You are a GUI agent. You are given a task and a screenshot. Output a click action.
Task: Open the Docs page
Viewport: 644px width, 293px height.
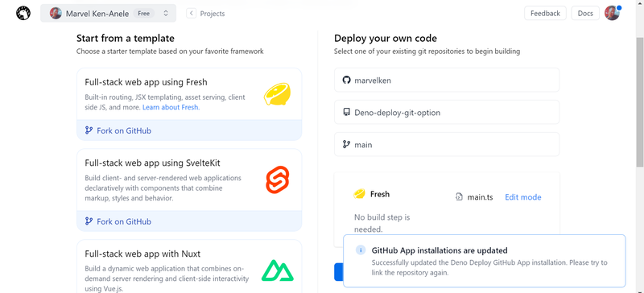click(x=585, y=13)
